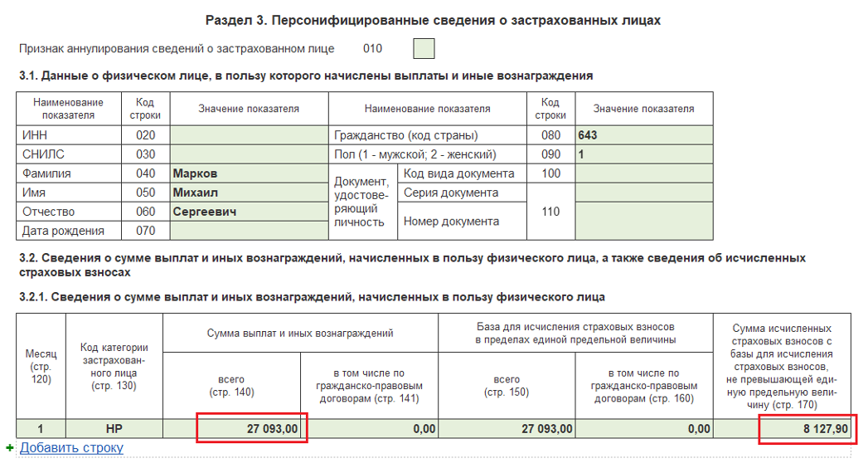Select the Серия документа value field
The width and height of the screenshot is (868, 468).
coord(643,193)
